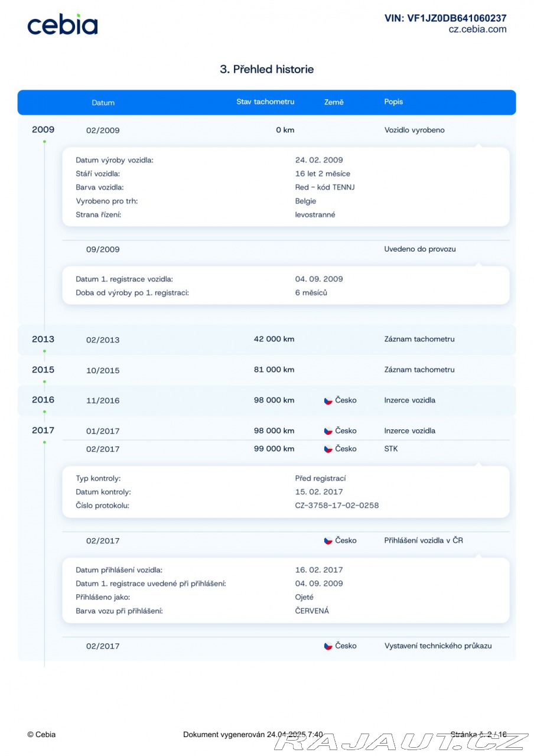
Task: Select the 'ČERVENÁ' color value
Action: (312, 611)
